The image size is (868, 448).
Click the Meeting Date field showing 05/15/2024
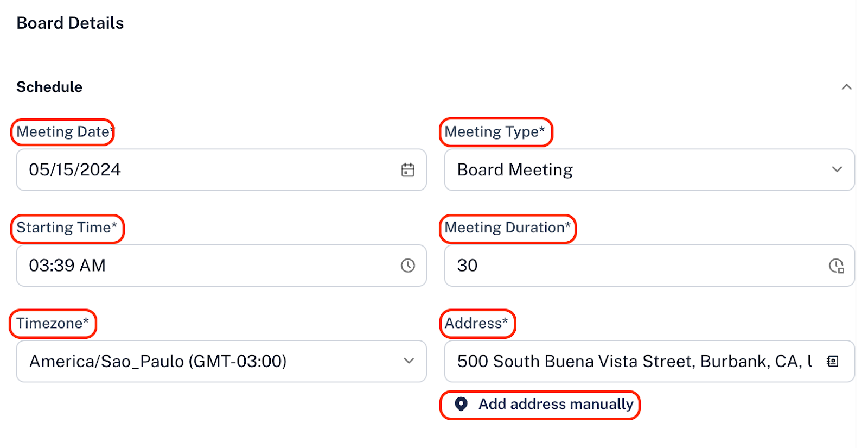point(221,170)
